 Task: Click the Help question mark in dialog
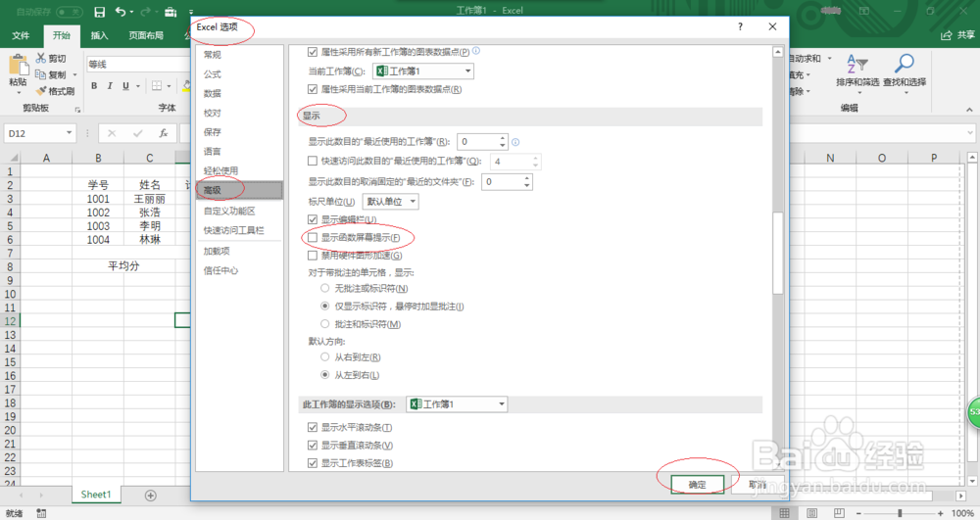[x=740, y=26]
